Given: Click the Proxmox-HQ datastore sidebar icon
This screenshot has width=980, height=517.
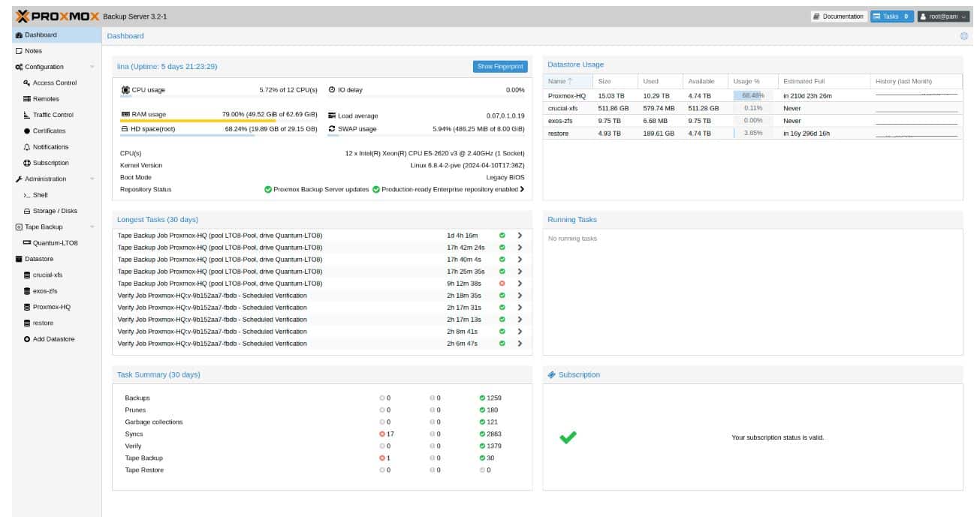Looking at the screenshot, I should (x=27, y=307).
